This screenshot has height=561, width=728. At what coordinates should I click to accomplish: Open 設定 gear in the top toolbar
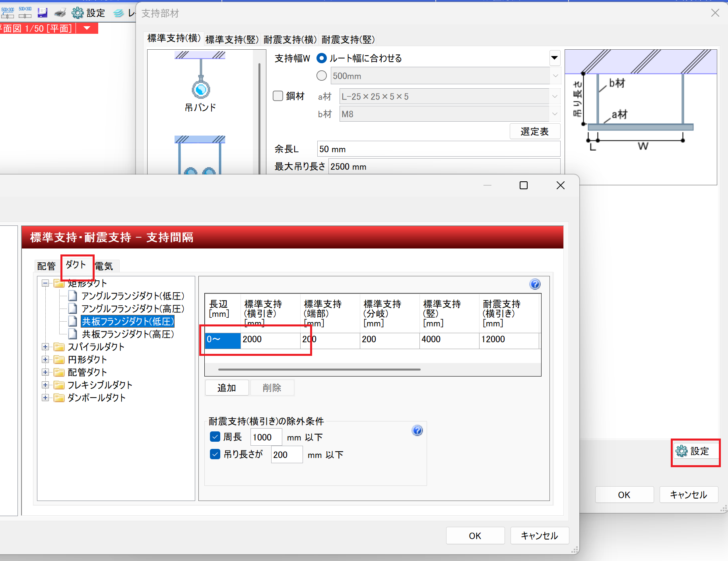click(x=88, y=13)
